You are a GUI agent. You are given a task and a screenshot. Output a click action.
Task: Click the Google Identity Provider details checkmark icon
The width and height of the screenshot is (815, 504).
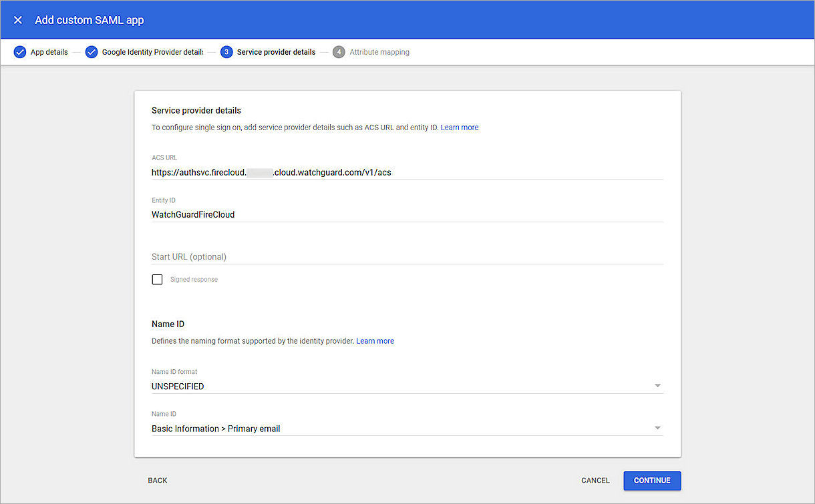92,51
